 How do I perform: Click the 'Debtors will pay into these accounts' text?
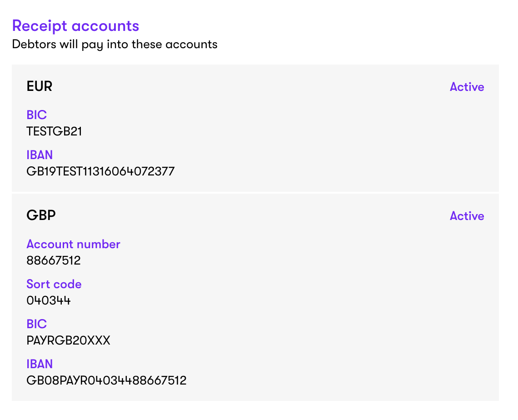(115, 45)
